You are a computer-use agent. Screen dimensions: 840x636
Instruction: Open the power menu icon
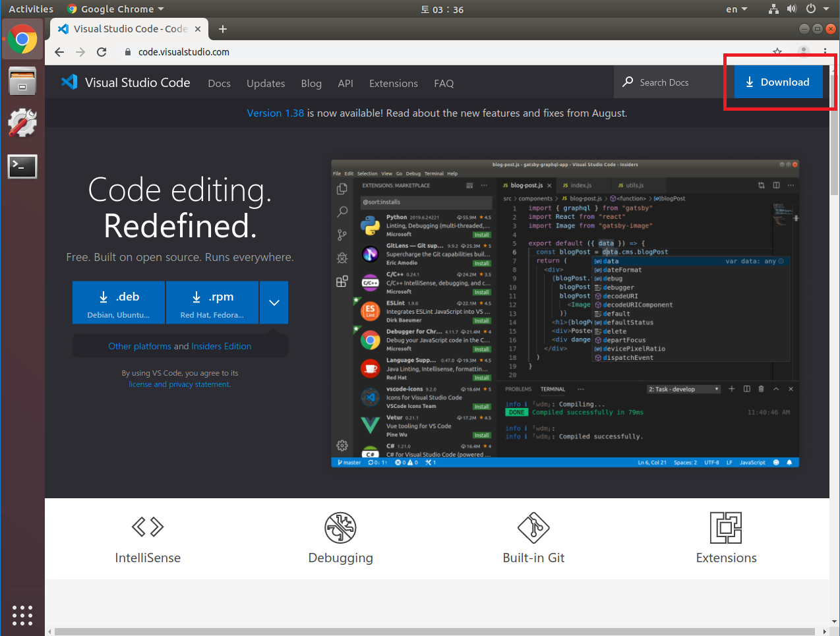tap(811, 9)
